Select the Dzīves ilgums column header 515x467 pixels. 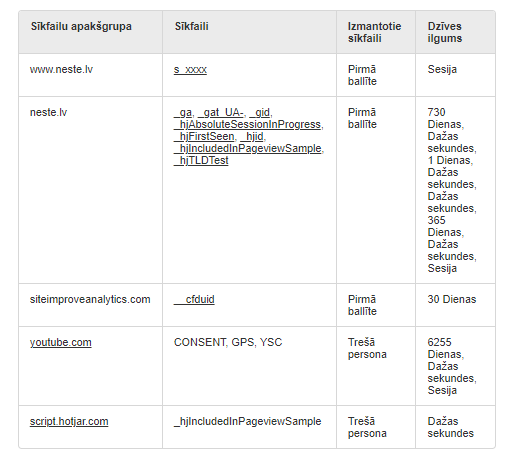pos(455,32)
